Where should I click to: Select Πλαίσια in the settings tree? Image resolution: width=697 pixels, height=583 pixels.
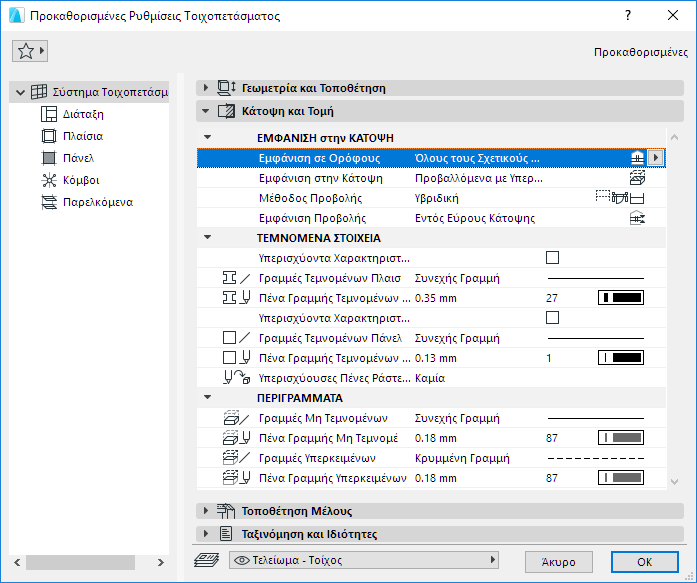[83, 136]
